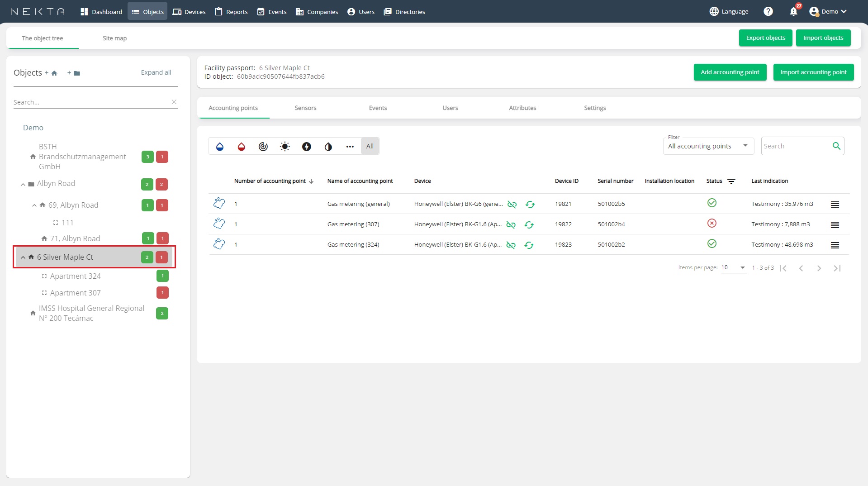Unlink device from Gas metering (general)
868x486 pixels.
coord(512,204)
